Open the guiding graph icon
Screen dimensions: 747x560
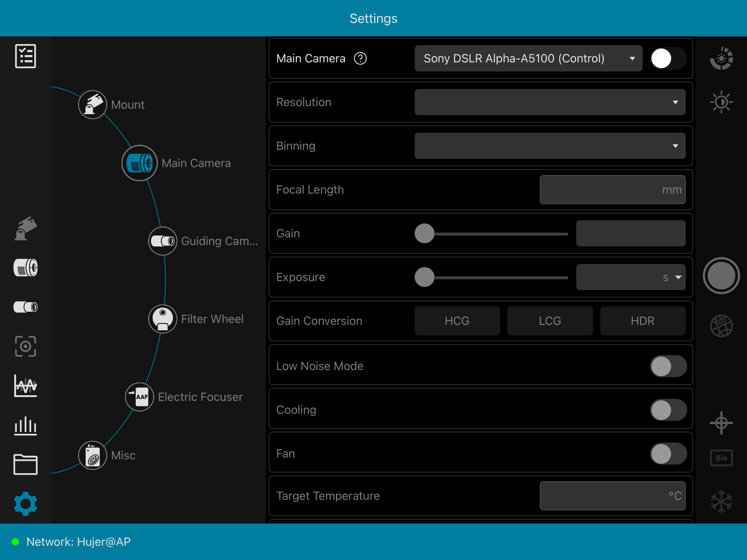[x=26, y=386]
